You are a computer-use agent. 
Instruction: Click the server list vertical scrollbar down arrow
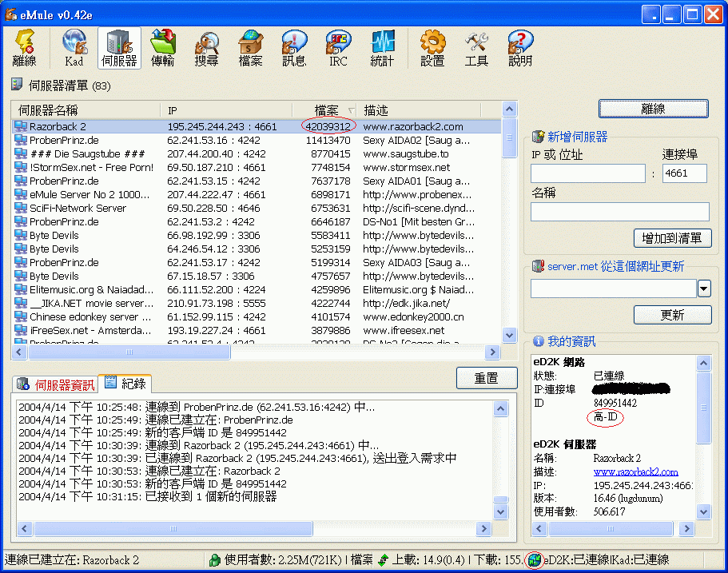(509, 335)
